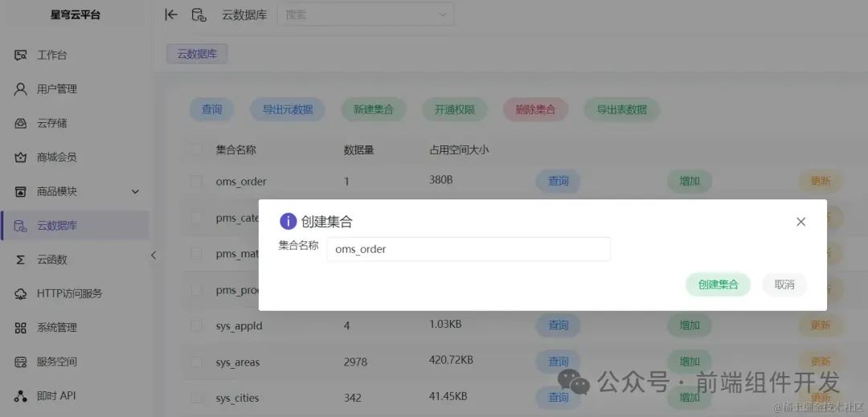The image size is (868, 417).
Task: Click the 开通权限 button
Action: 455,109
